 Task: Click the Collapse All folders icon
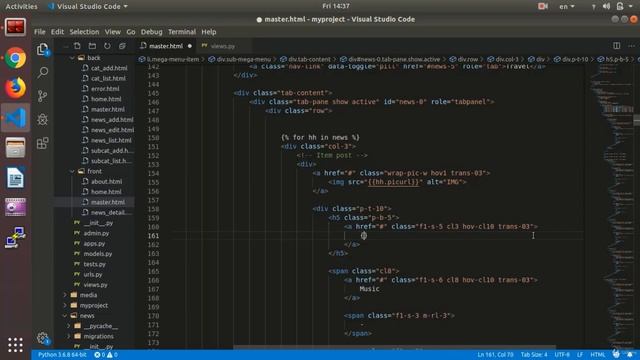pyautogui.click(x=122, y=46)
